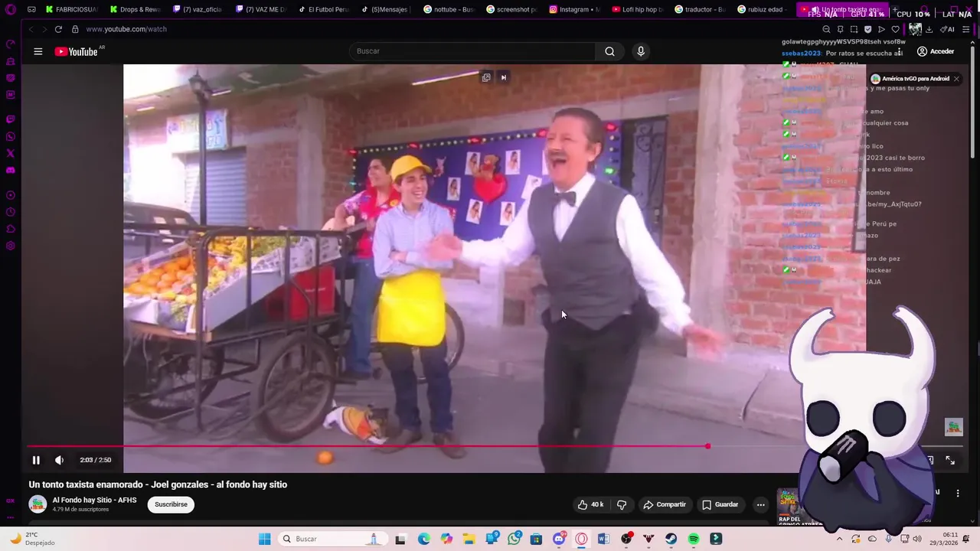Open a new browser tab with plus button

[x=893, y=10]
